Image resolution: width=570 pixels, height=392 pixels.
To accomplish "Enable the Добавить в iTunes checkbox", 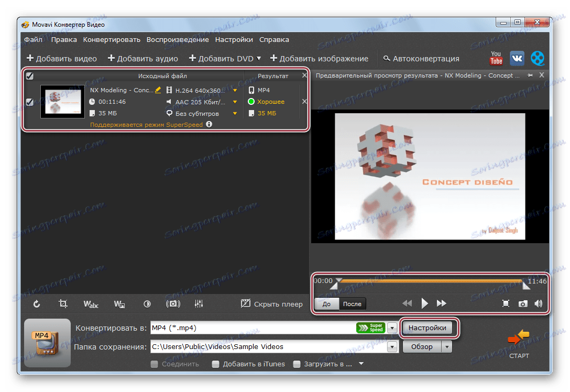I will pos(215,364).
